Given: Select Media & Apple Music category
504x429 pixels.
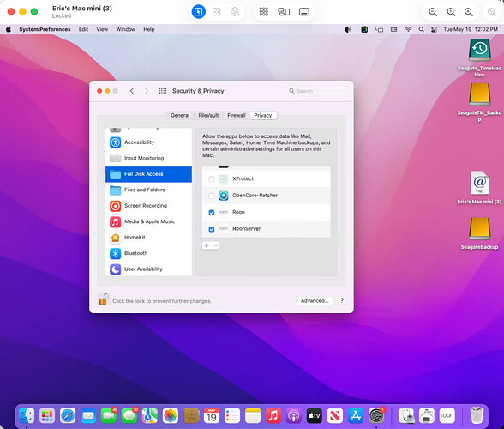Looking at the screenshot, I should click(149, 221).
